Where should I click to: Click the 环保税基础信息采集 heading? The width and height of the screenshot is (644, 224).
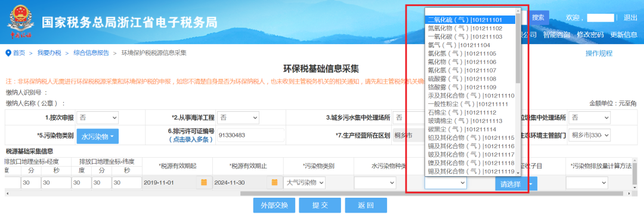[321, 68]
